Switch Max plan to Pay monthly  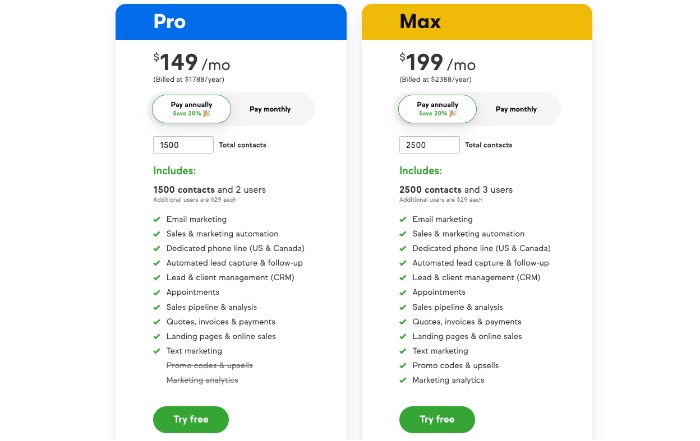point(516,109)
